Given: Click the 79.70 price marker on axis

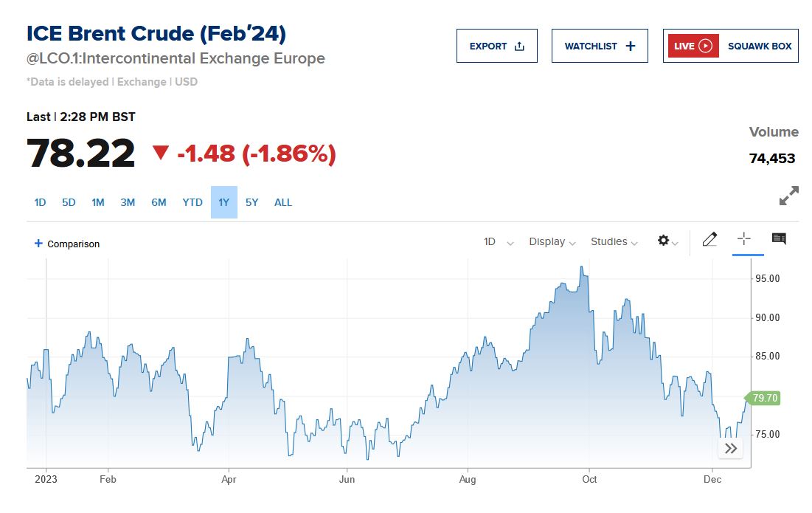Looking at the screenshot, I should (765, 399).
